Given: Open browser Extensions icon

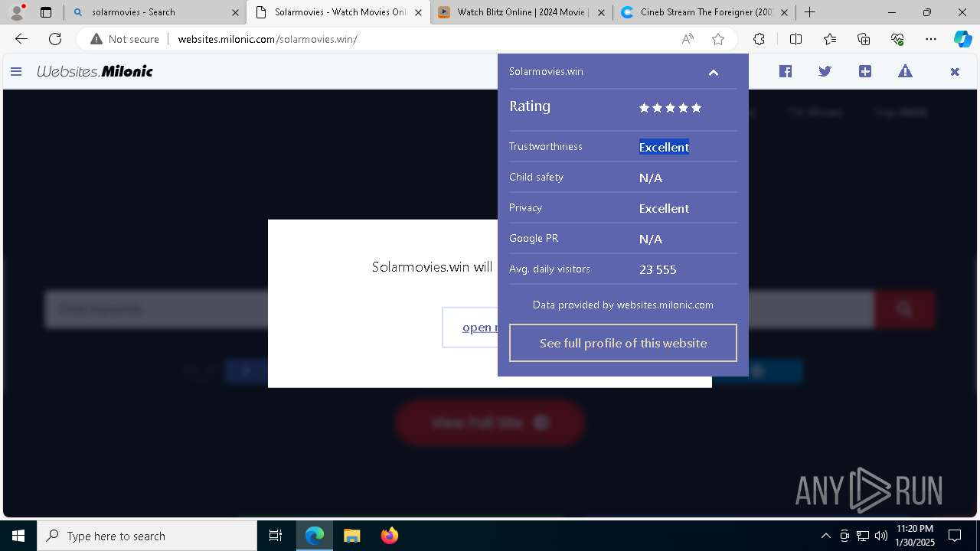Looking at the screenshot, I should (759, 39).
